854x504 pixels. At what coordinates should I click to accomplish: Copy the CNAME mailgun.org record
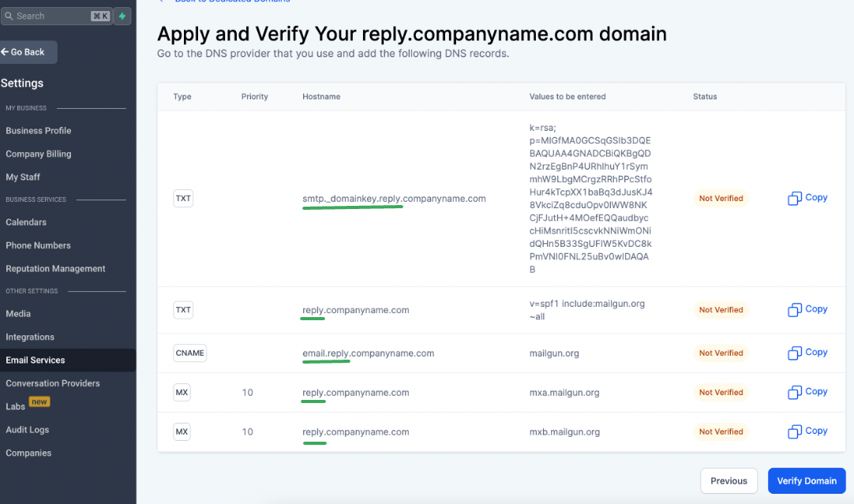(807, 353)
